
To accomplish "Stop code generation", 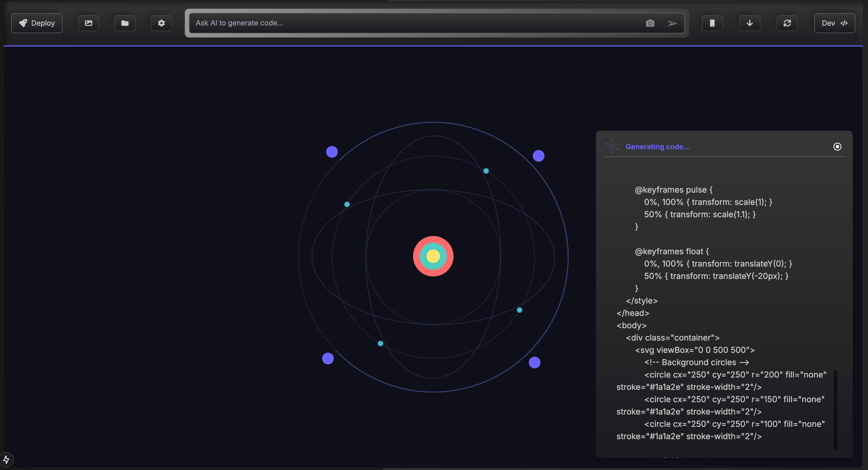I will coord(837,147).
